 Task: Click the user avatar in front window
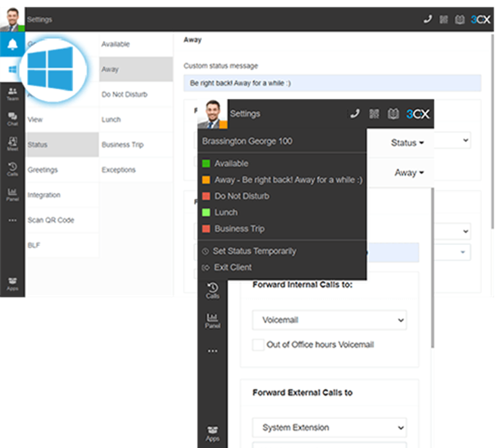click(x=212, y=114)
